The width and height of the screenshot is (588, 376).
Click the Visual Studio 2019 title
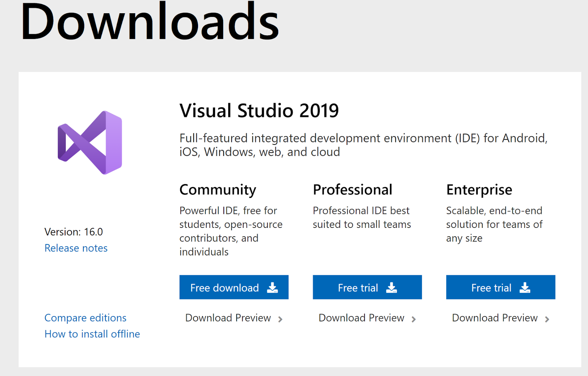(259, 111)
